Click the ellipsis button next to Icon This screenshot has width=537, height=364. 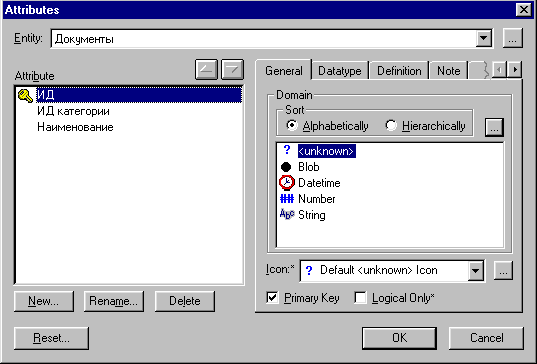coord(503,271)
